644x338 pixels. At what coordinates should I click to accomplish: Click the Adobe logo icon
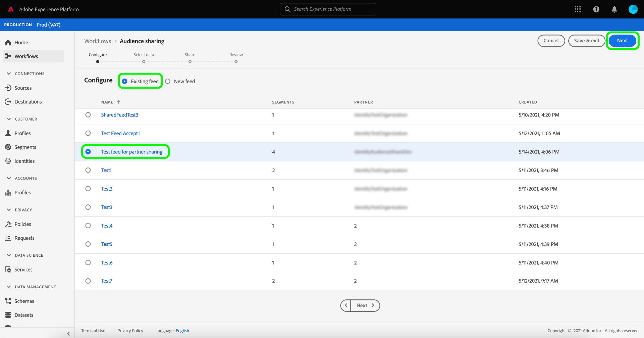pyautogui.click(x=11, y=9)
